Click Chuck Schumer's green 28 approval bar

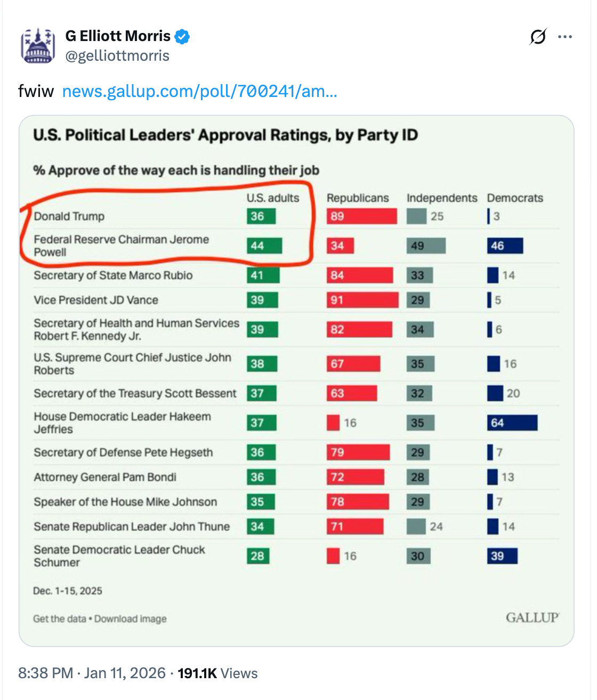(259, 556)
